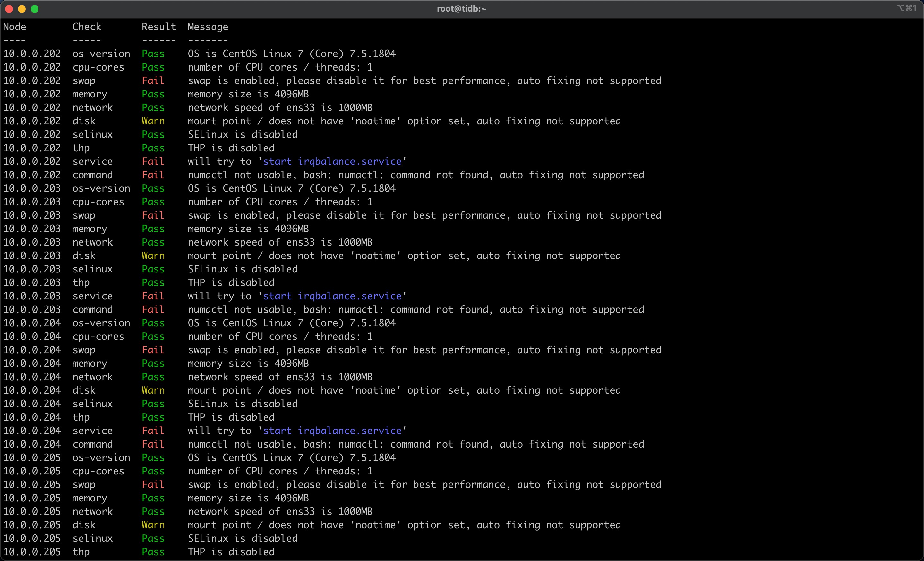Click 'start irqbalance.service' in the 10.0.0.202 row

[x=332, y=162]
